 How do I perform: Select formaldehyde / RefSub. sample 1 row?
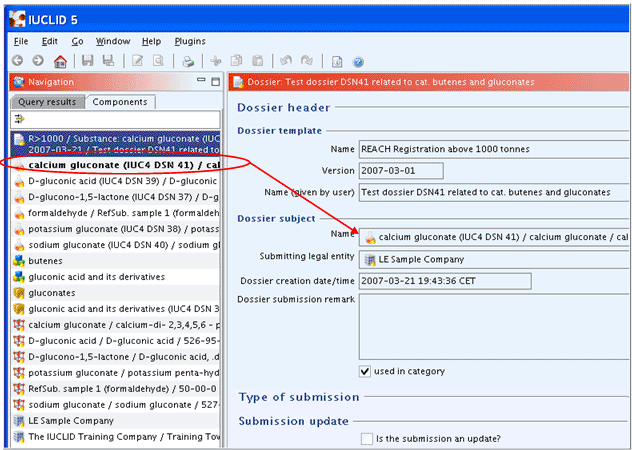click(x=116, y=213)
